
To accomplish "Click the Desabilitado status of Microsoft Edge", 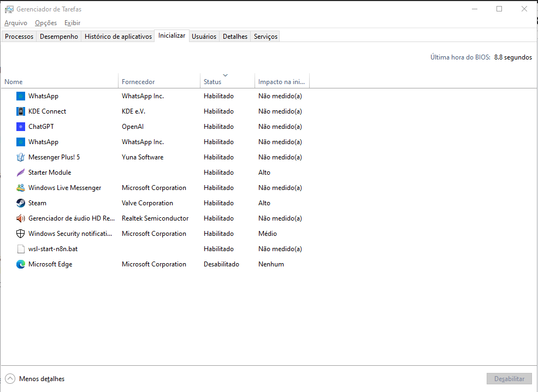I will click(x=221, y=264).
